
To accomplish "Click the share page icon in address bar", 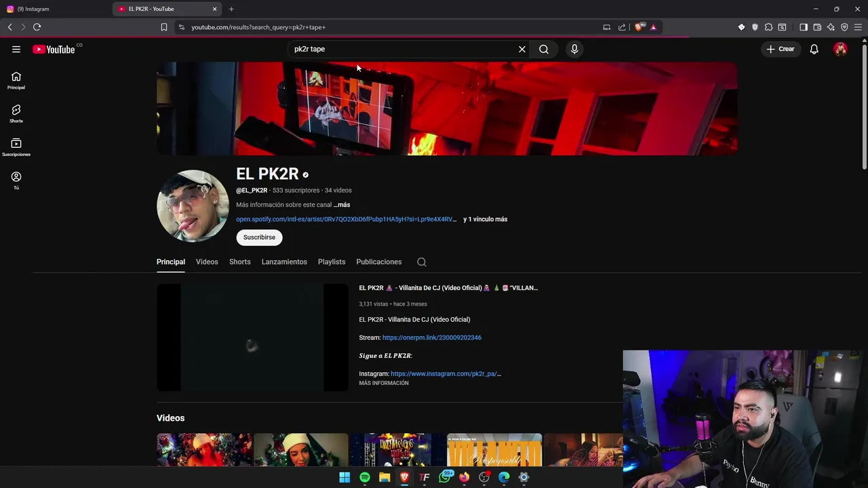I will click(622, 27).
